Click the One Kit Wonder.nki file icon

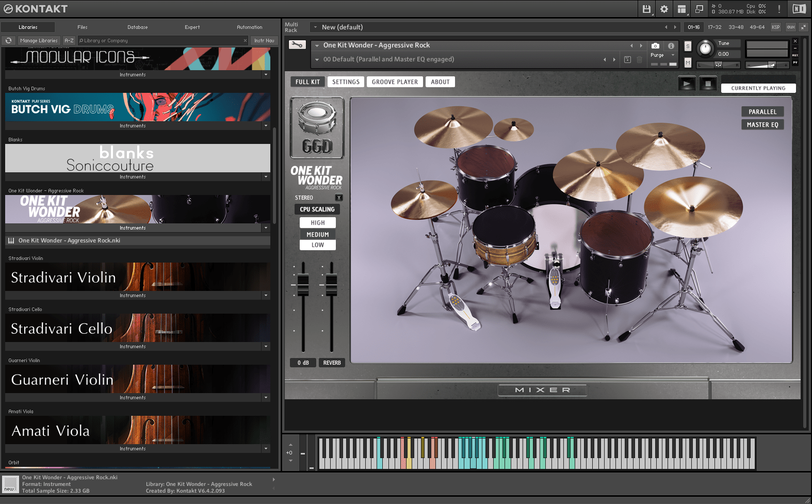[11, 240]
